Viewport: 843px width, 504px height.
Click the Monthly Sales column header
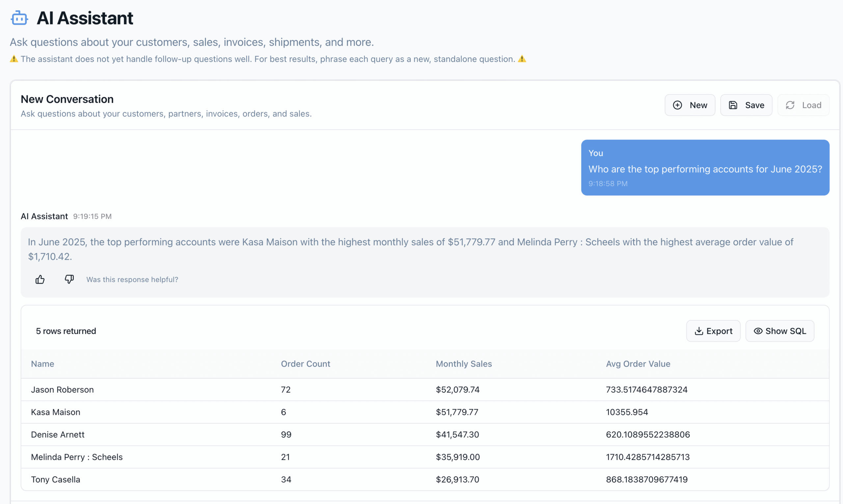(x=464, y=364)
